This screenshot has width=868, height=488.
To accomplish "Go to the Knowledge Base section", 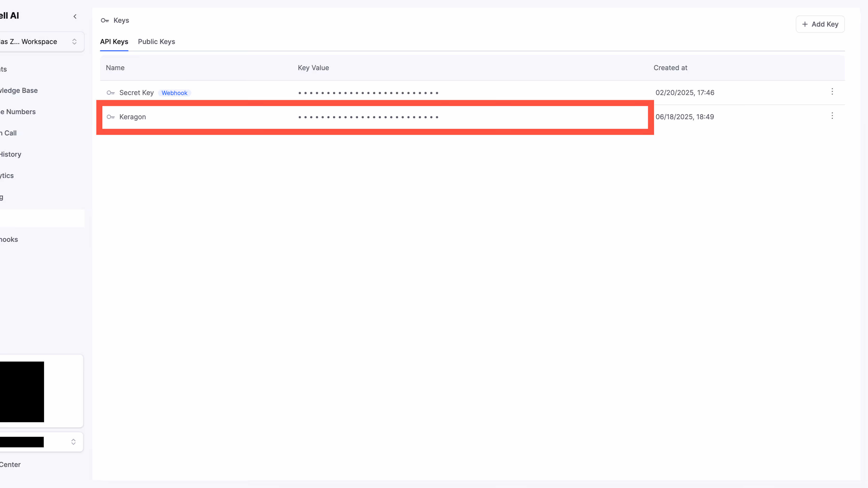I will (19, 90).
